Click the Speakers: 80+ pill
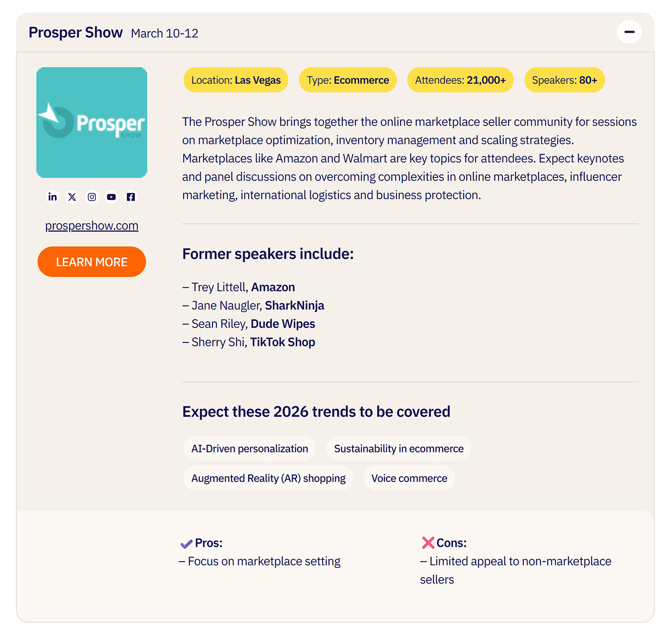Screen dimensions: 672x640 coord(564,80)
